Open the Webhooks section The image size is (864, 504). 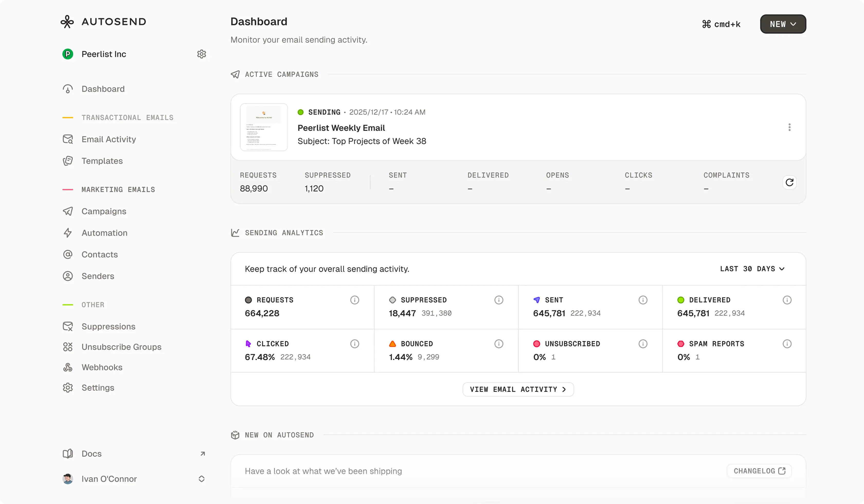coord(102,367)
